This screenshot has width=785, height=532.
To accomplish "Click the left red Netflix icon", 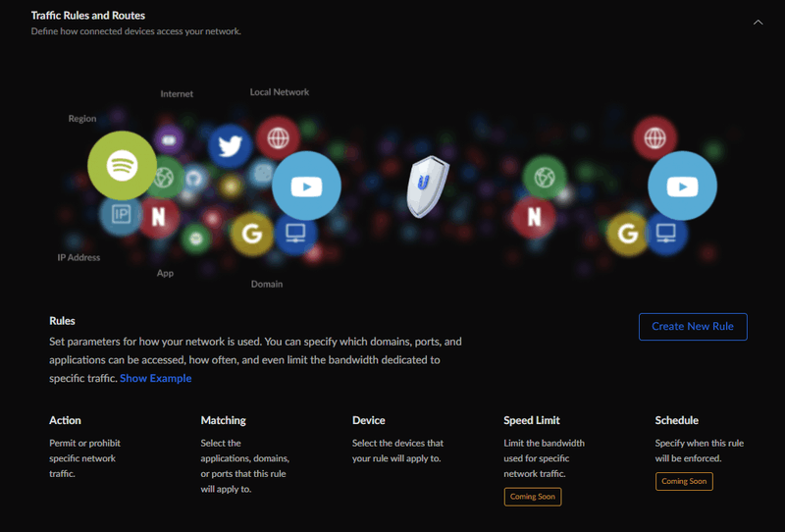I will (x=158, y=217).
